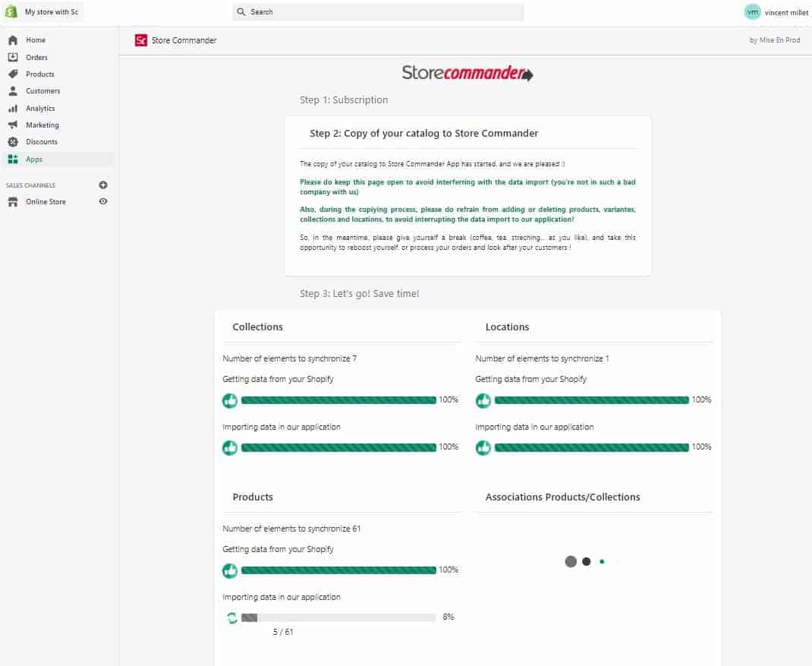Click the Marketing megaphone icon

click(x=13, y=125)
